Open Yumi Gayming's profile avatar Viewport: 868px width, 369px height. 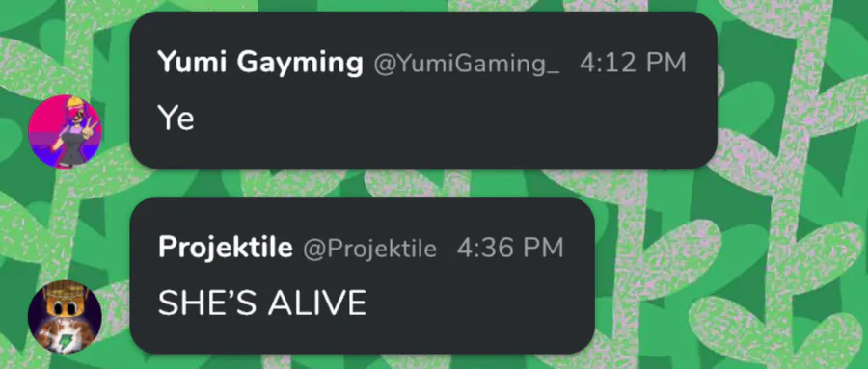(65, 131)
